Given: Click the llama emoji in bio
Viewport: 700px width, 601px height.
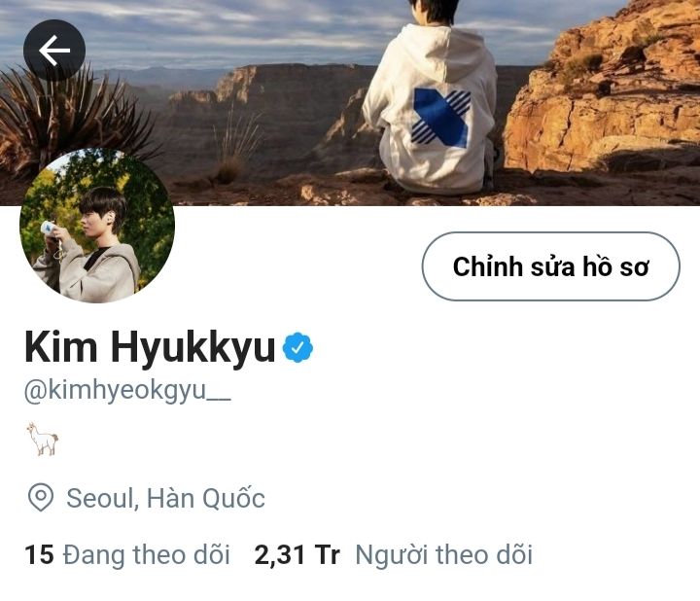Looking at the screenshot, I should (43, 439).
